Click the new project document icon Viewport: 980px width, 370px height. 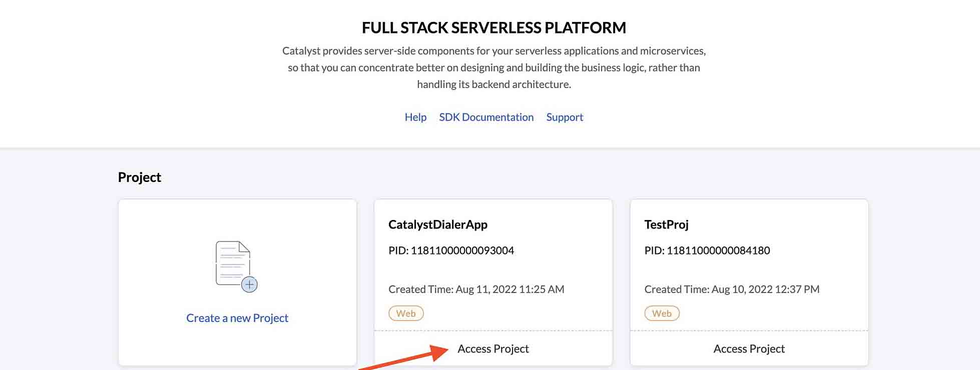pyautogui.click(x=233, y=263)
